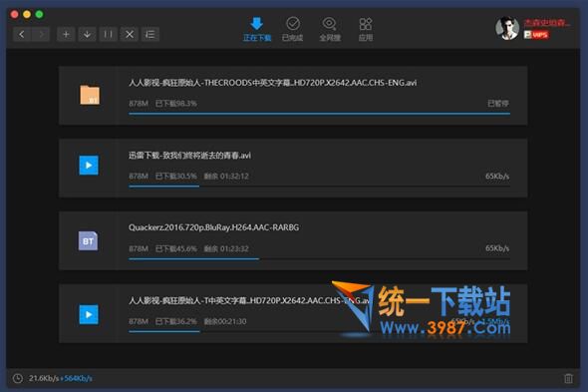
Task: Click the forward navigation arrow
Action: coord(41,35)
